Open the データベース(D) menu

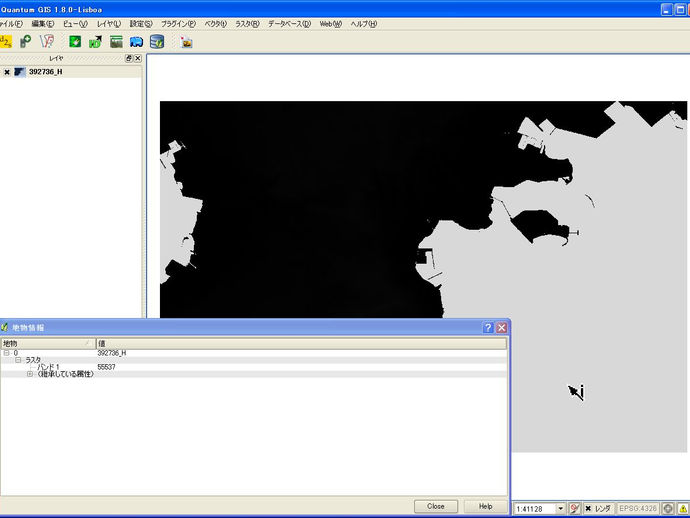point(290,24)
